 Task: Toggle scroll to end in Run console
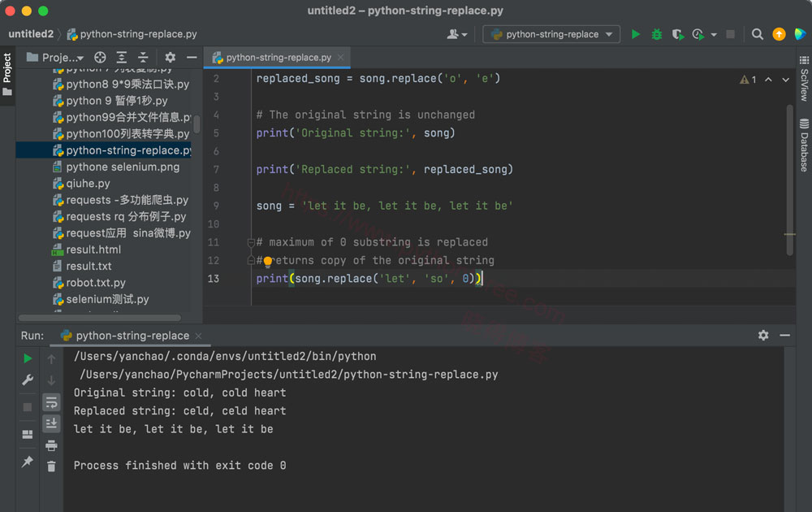[51, 423]
